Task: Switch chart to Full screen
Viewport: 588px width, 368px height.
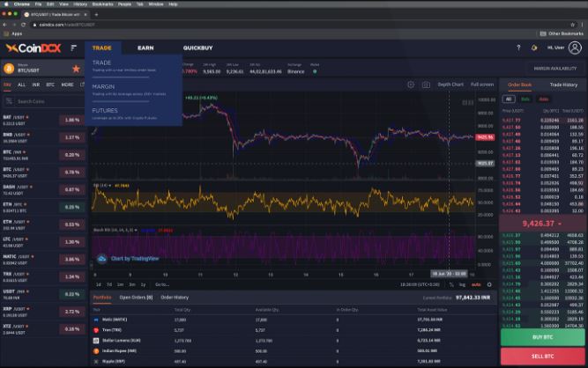Action: (482, 85)
